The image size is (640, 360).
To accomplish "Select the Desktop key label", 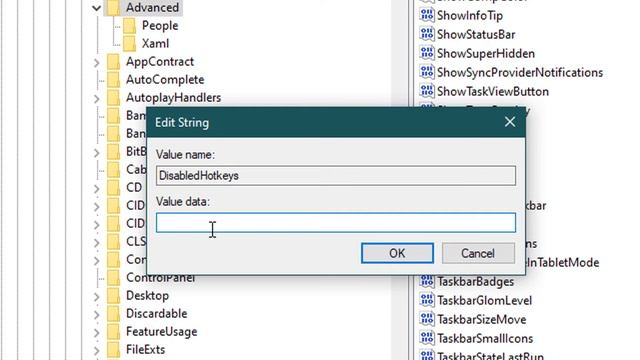I will 147,296.
